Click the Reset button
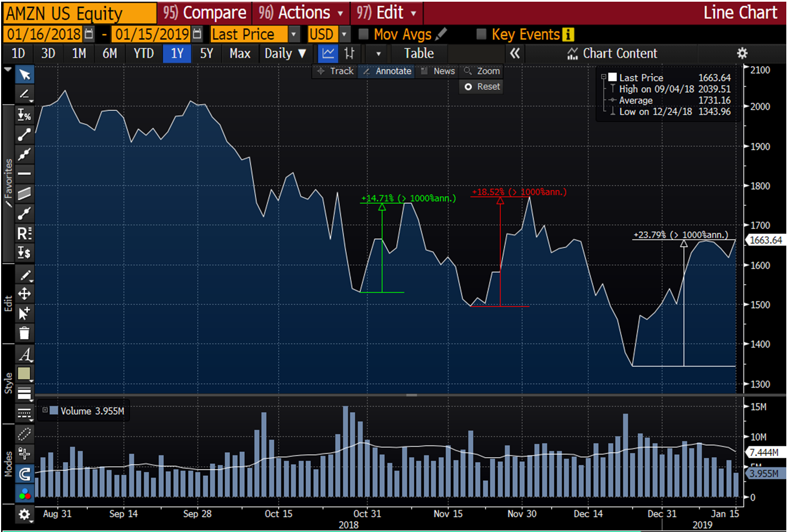 tap(482, 87)
